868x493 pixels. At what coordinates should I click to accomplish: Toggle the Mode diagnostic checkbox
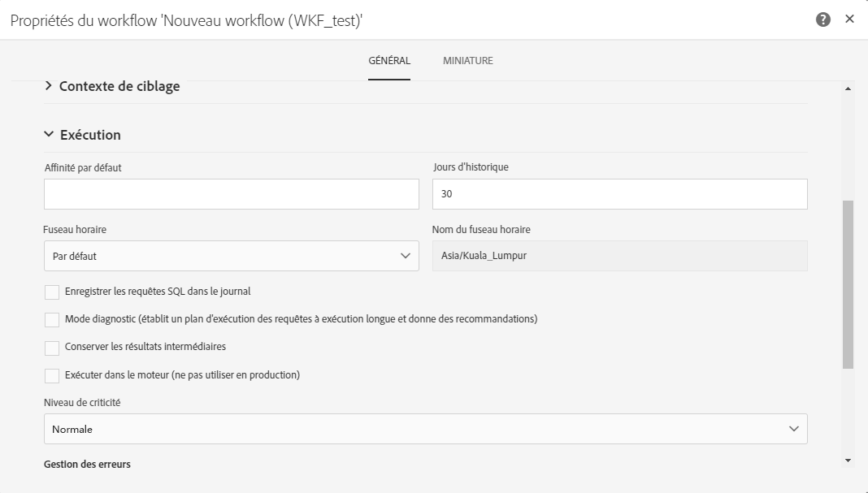click(x=52, y=320)
